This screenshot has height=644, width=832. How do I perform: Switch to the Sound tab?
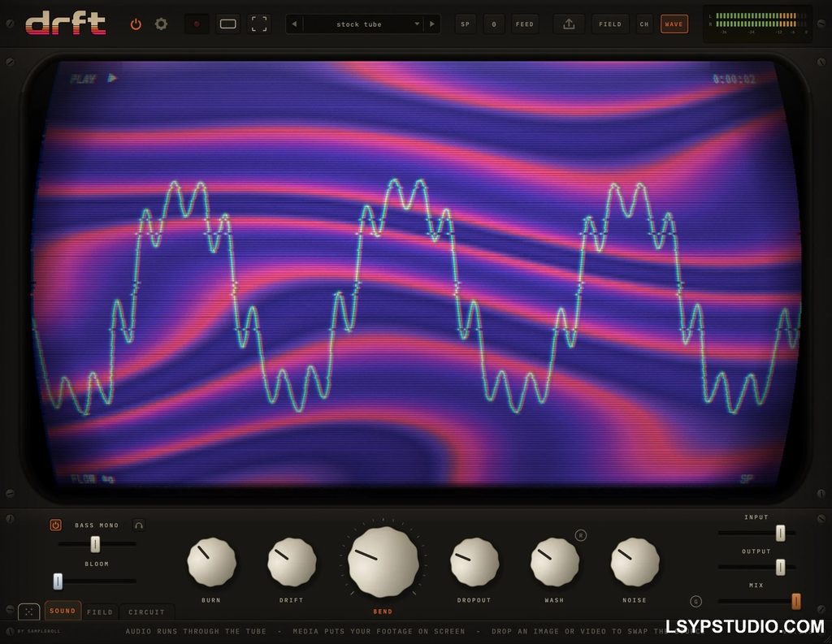(63, 612)
